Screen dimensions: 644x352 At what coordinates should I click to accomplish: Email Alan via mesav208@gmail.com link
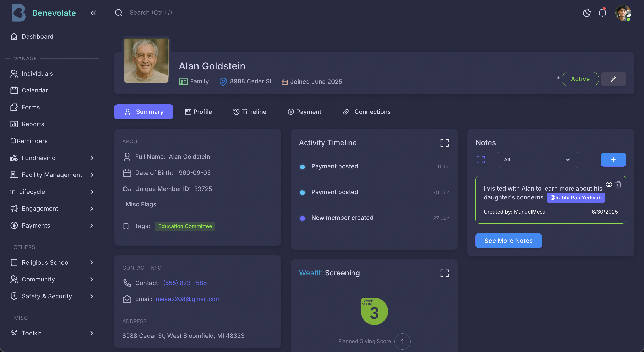188,299
